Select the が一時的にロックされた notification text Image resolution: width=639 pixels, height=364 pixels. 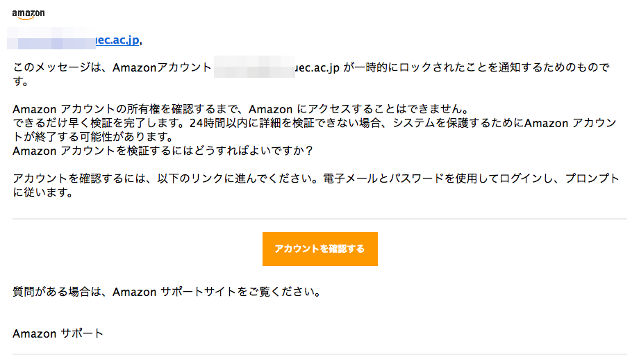point(411,67)
